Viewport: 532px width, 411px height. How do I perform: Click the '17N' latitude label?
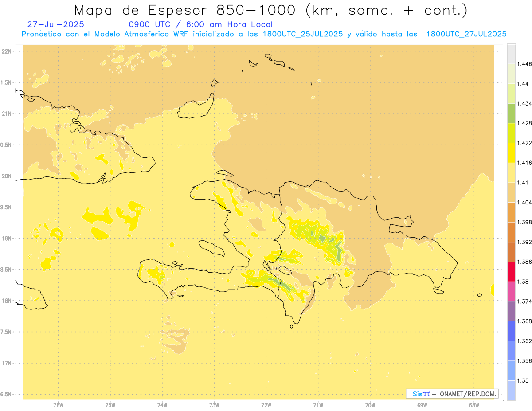[6, 364]
